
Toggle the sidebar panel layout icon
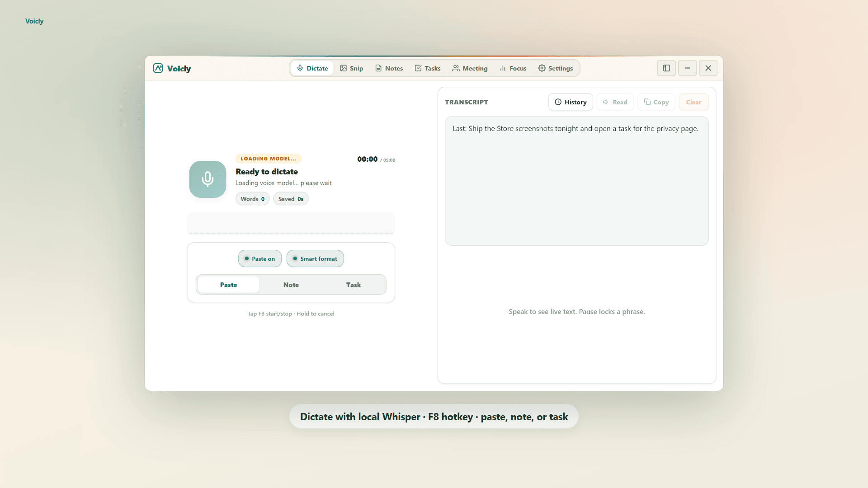(666, 68)
